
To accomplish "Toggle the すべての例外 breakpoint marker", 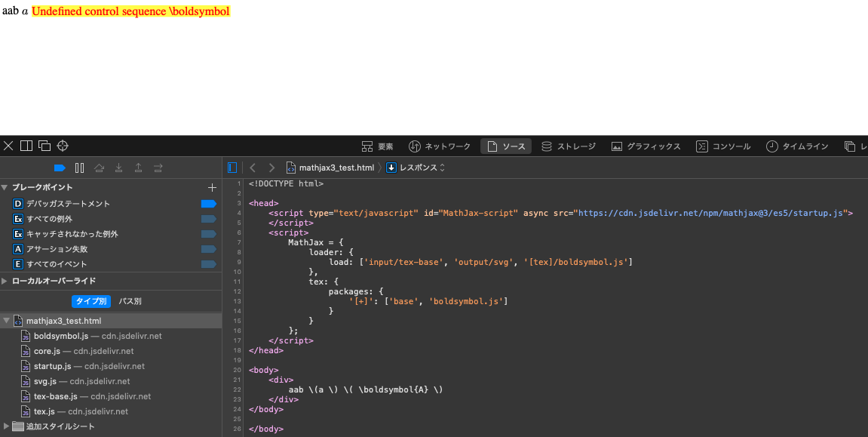I will 209,219.
